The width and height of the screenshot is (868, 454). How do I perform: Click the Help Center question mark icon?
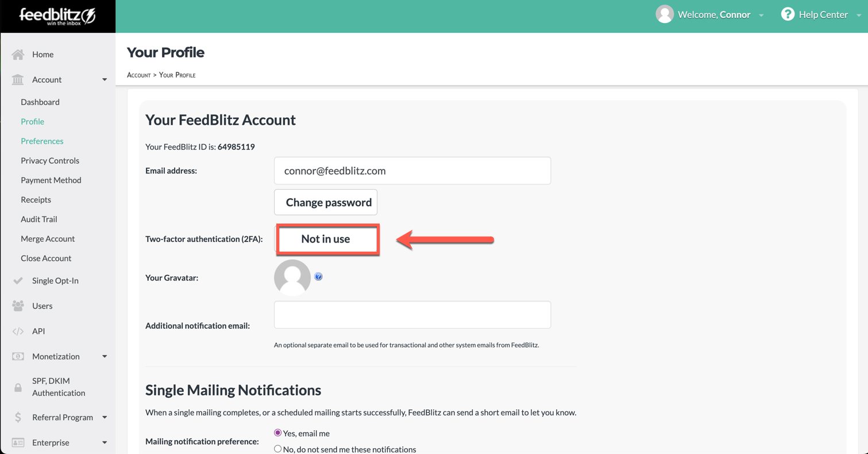click(788, 14)
